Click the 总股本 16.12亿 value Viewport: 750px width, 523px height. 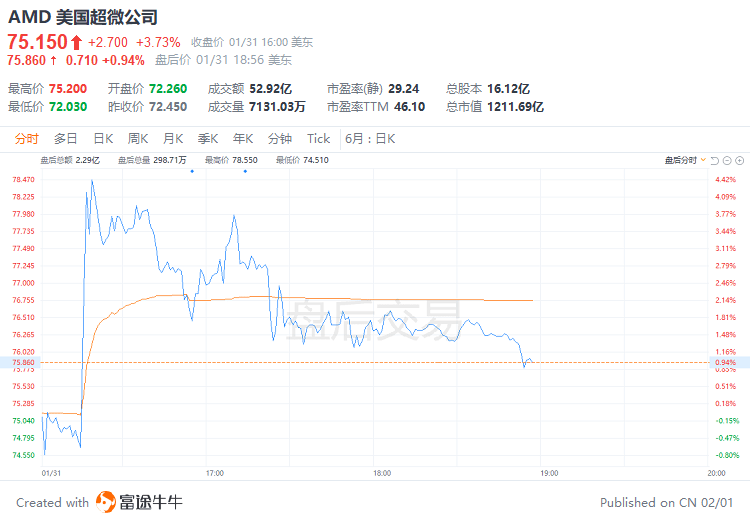coord(508,89)
